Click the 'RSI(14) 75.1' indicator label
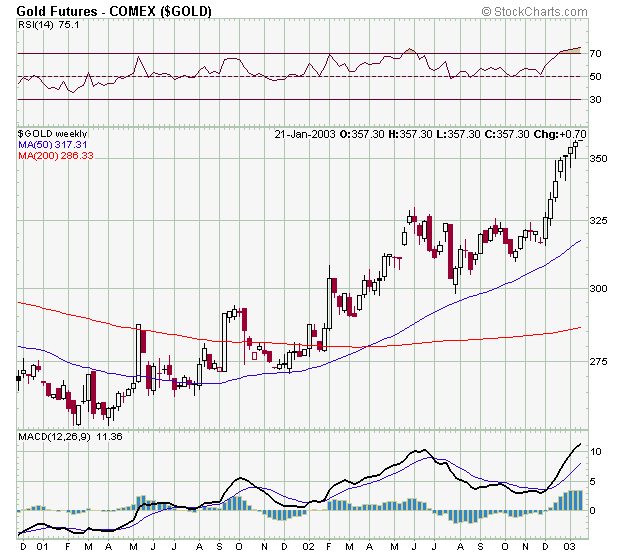 click(x=49, y=25)
